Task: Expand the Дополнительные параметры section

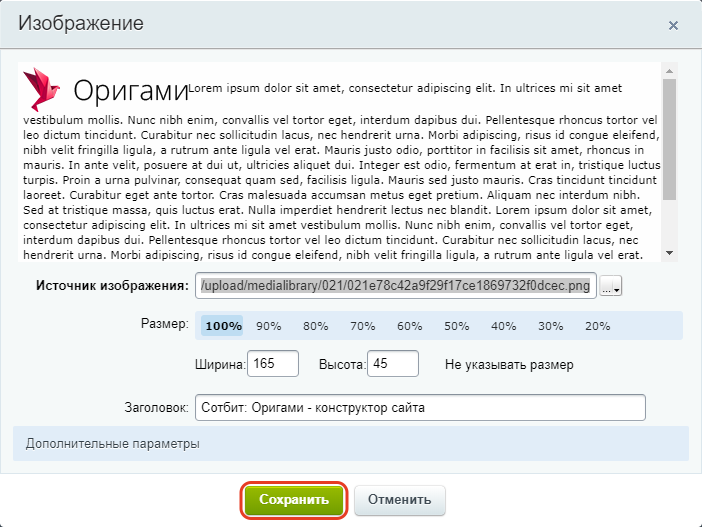Action: (351, 443)
